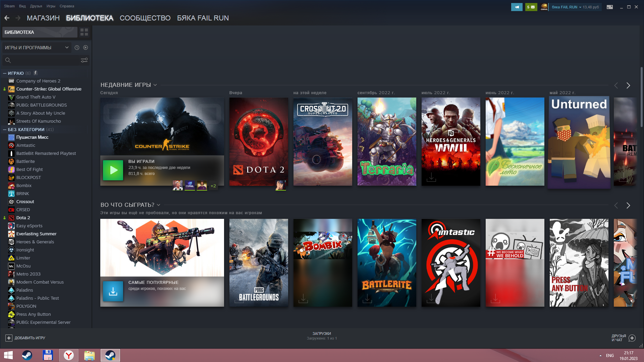Select Company of Heroes 2 in list
644x362 pixels.
pos(38,81)
